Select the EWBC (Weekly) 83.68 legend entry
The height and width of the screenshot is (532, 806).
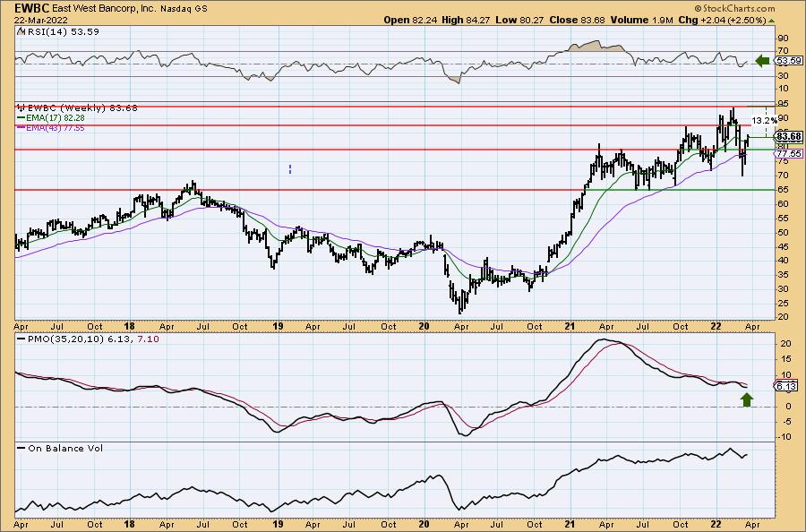(x=82, y=108)
